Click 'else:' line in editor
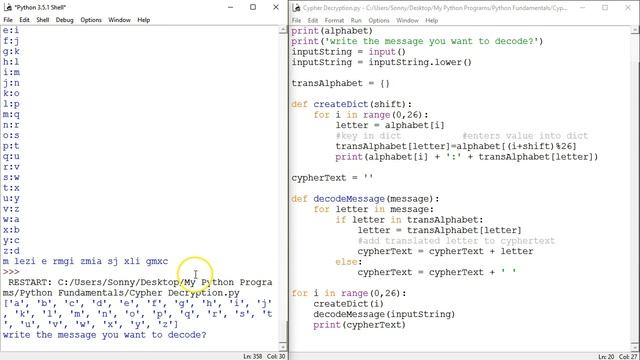The height and width of the screenshot is (360, 640). [x=349, y=262]
